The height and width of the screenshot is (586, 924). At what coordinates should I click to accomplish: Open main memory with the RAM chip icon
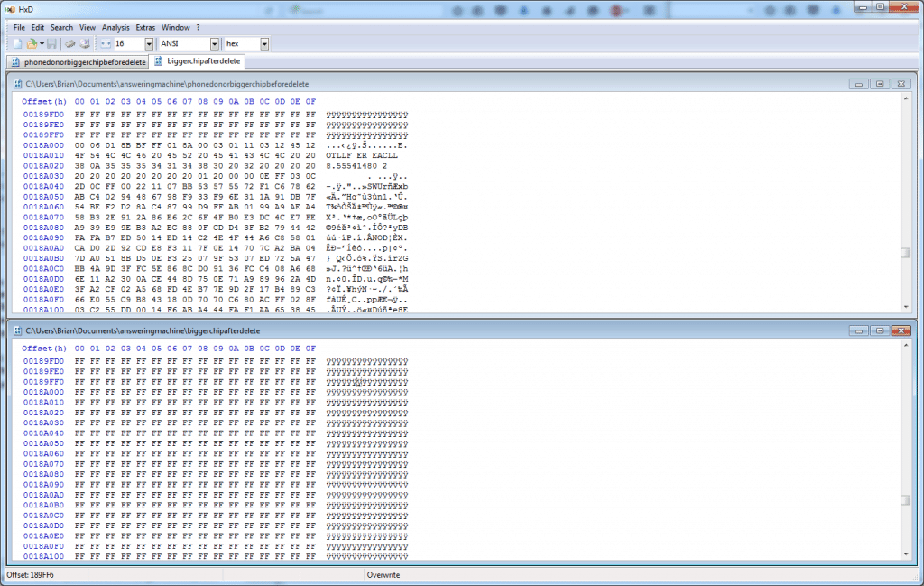click(70, 44)
